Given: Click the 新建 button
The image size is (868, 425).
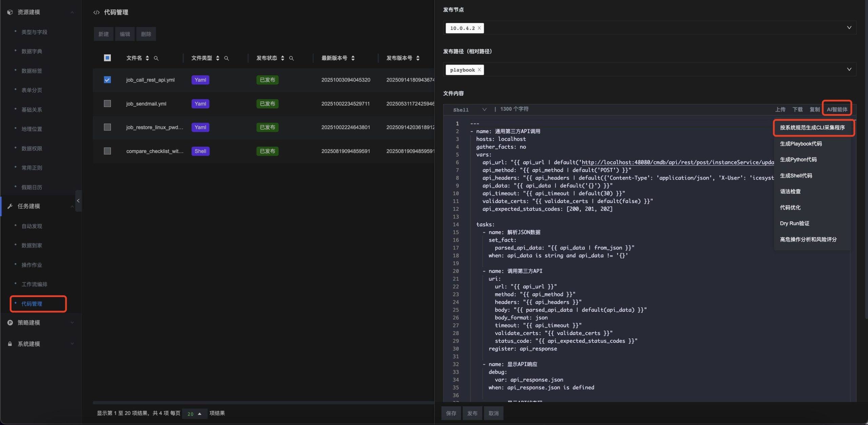Looking at the screenshot, I should pos(103,34).
